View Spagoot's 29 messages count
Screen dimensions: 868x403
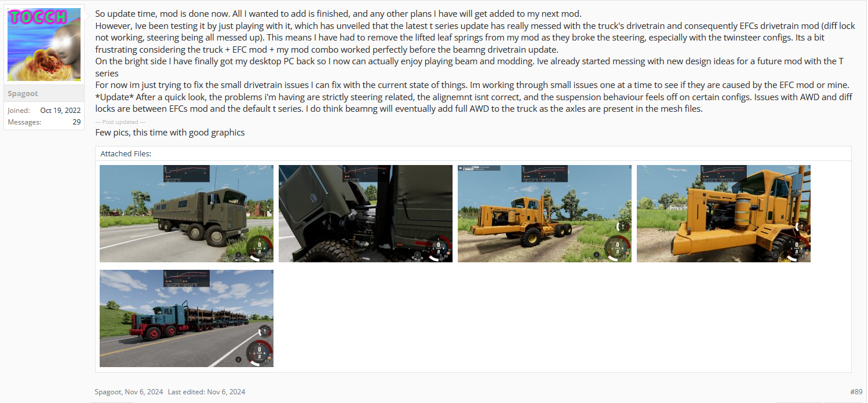[76, 122]
